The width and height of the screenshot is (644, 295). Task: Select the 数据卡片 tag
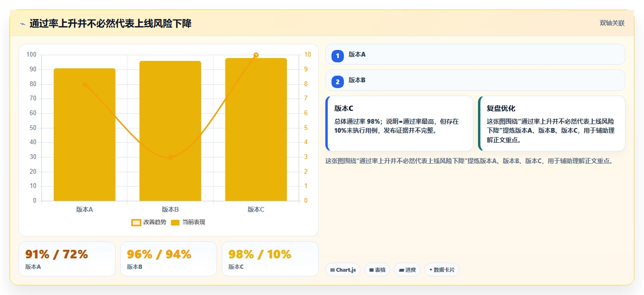[442, 270]
